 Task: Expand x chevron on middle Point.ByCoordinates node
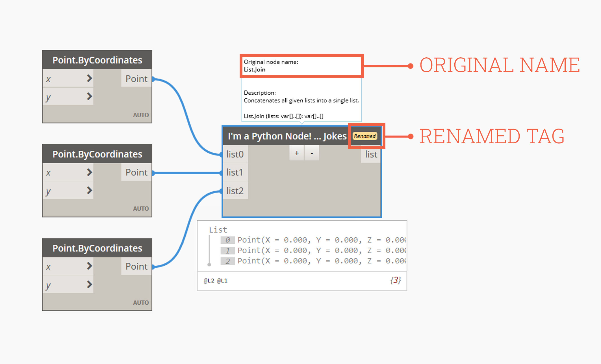[89, 172]
